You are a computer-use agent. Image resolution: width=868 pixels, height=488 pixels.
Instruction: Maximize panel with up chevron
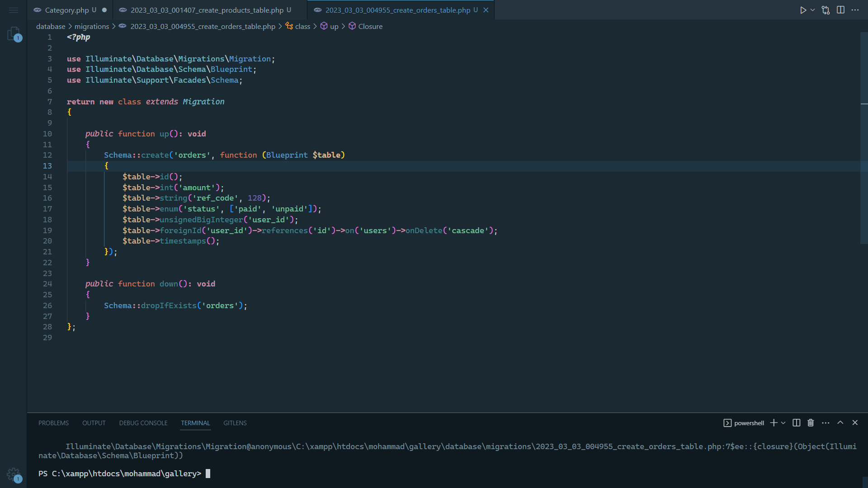coord(840,422)
